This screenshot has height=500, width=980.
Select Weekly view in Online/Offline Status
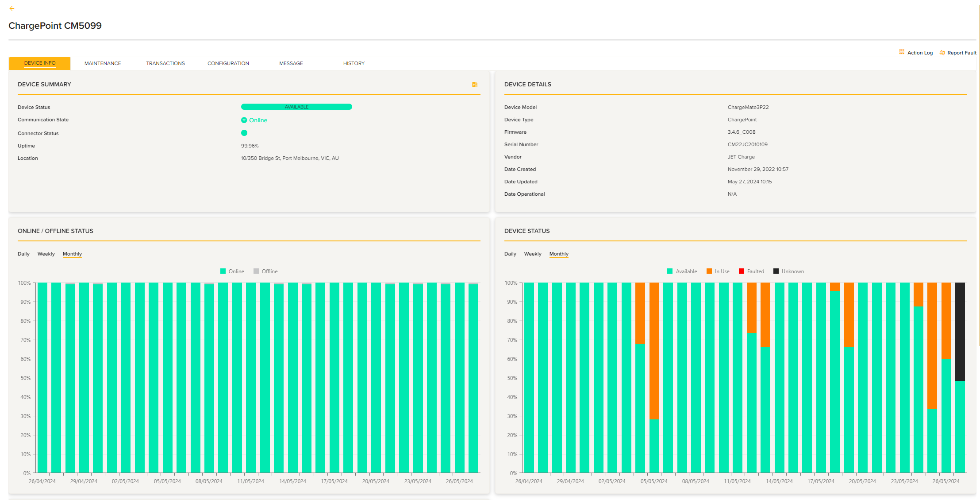coord(46,254)
